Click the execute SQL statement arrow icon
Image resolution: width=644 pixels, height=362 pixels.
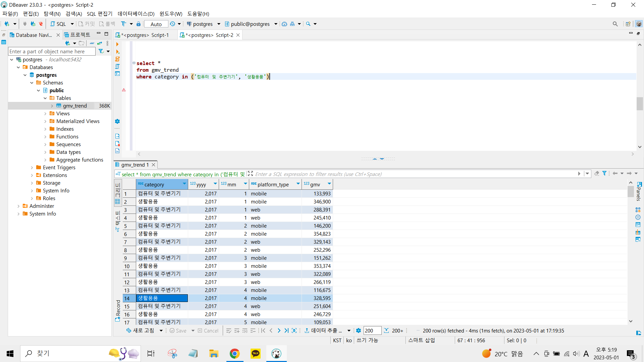117,44
